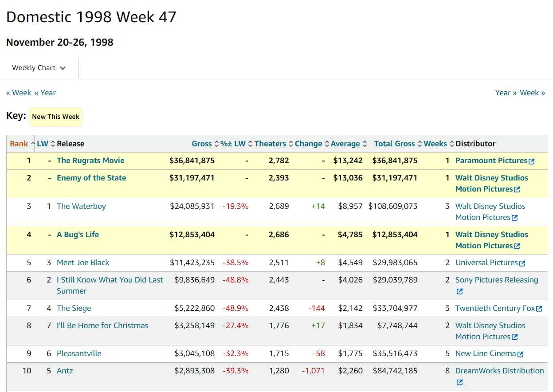Click the -1,071 theater change for Antz

(x=313, y=371)
